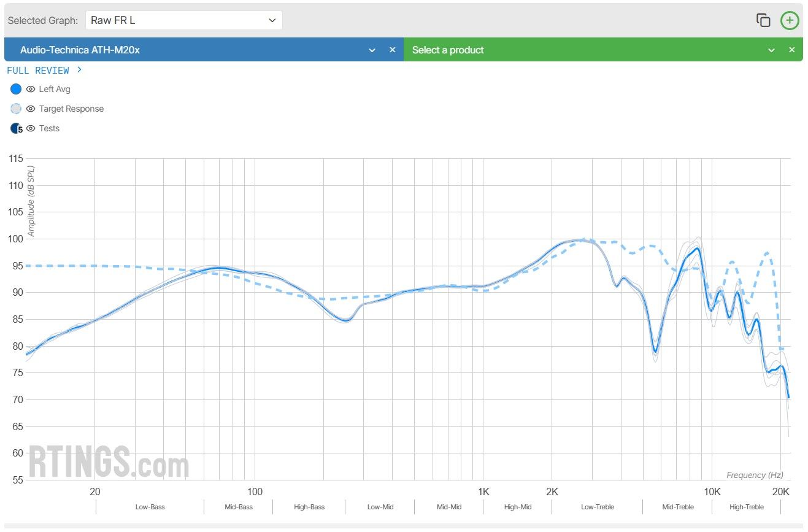The height and width of the screenshot is (532, 808).
Task: Click the High-Treble frequency range label
Action: click(x=747, y=507)
